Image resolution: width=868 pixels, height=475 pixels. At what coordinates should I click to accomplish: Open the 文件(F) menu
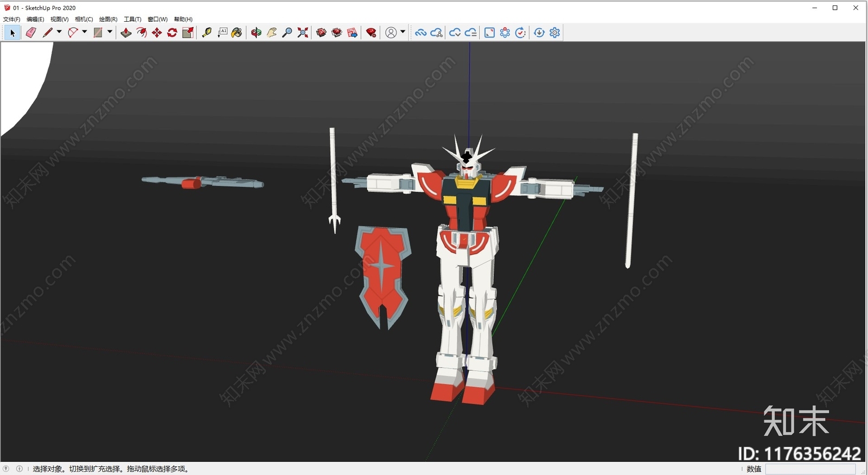coord(11,19)
